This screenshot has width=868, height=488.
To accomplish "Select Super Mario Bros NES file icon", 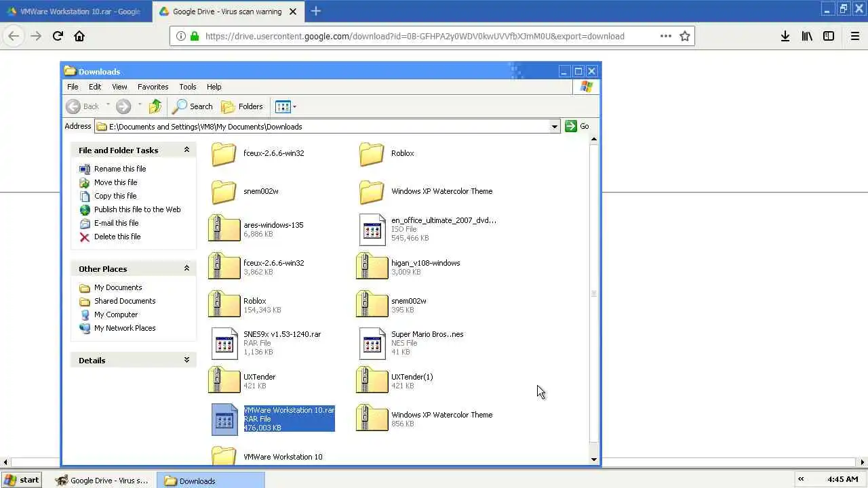I will click(372, 343).
